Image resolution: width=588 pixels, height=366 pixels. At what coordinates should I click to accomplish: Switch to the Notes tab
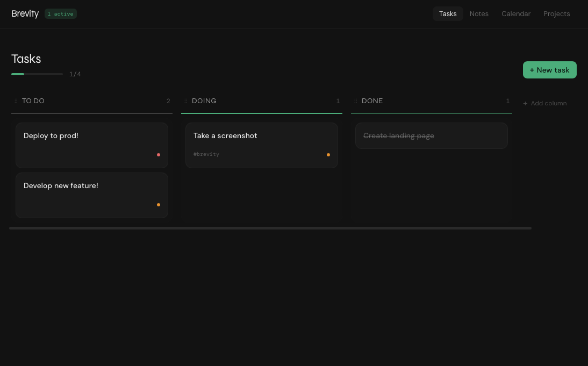coord(479,13)
